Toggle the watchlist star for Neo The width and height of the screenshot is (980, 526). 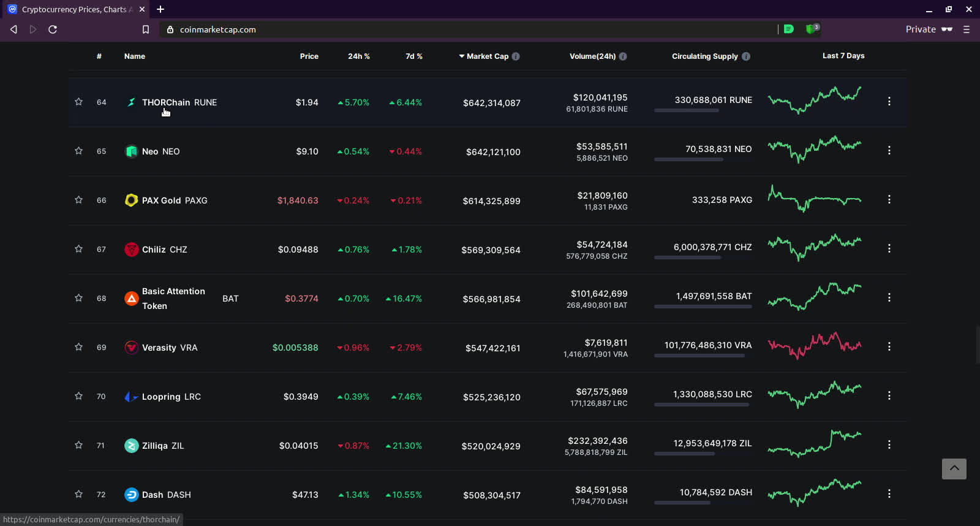(78, 151)
